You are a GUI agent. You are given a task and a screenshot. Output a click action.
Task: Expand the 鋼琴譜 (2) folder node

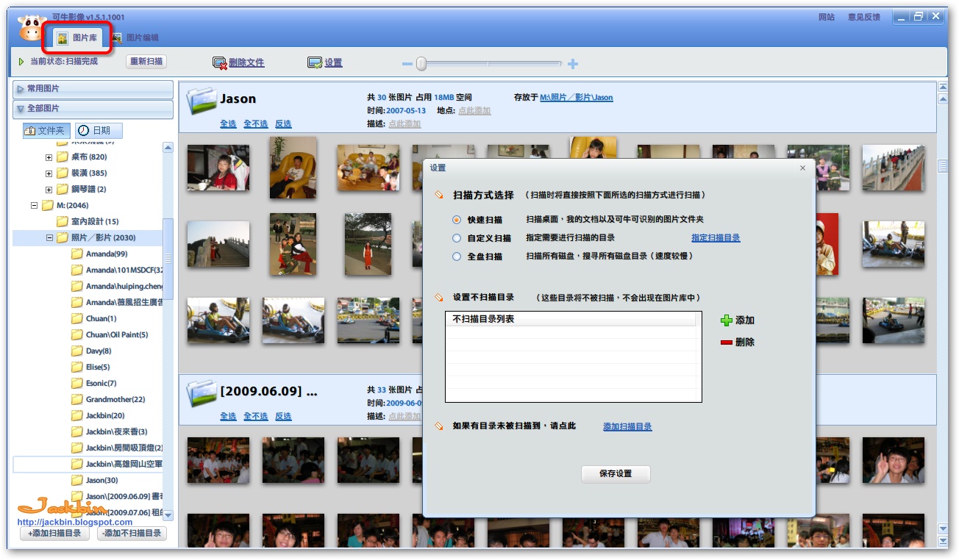[49, 190]
